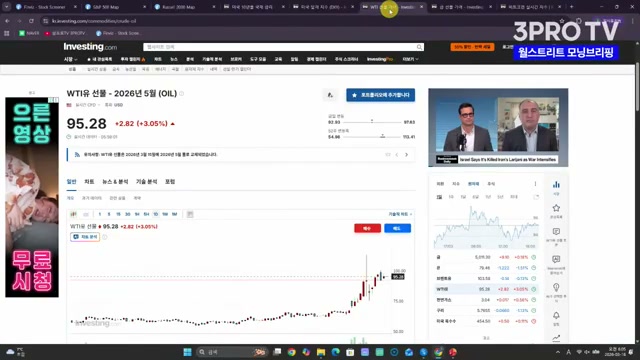
Task: Select the candlestick chart type icon
Action: coord(73,214)
